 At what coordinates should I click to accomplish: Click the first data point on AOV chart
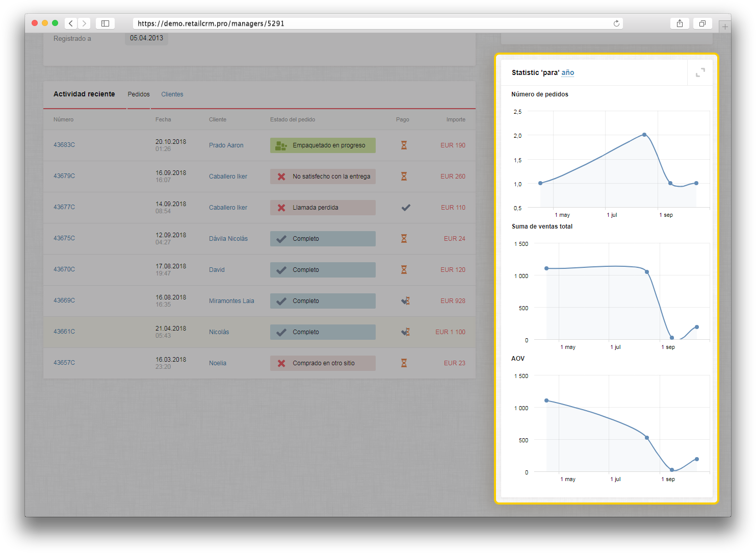pos(546,400)
